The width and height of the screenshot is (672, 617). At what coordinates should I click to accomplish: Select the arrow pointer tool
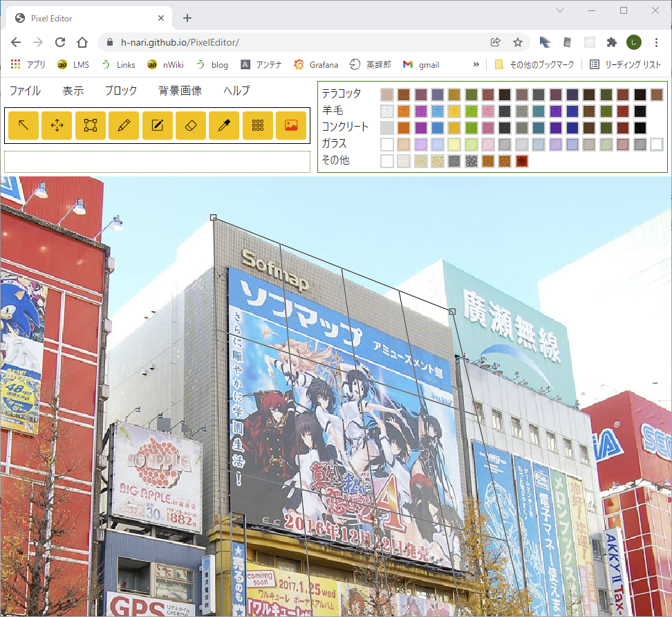pyautogui.click(x=24, y=125)
